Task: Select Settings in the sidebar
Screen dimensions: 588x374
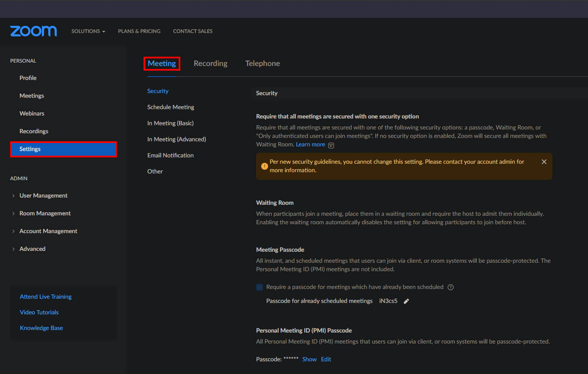Action: [63, 149]
